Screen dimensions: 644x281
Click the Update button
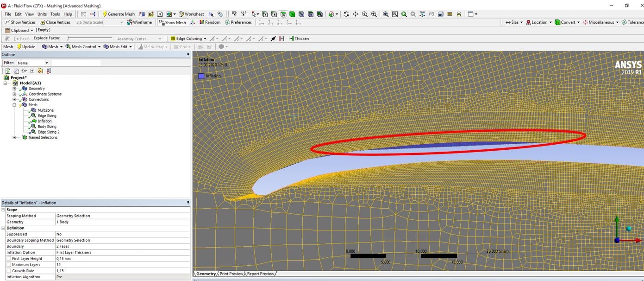click(26, 47)
